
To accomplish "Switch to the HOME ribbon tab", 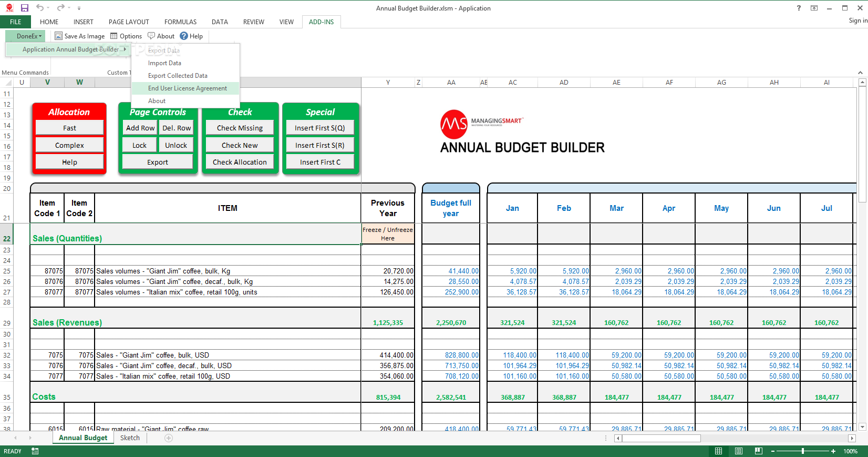I will click(49, 22).
